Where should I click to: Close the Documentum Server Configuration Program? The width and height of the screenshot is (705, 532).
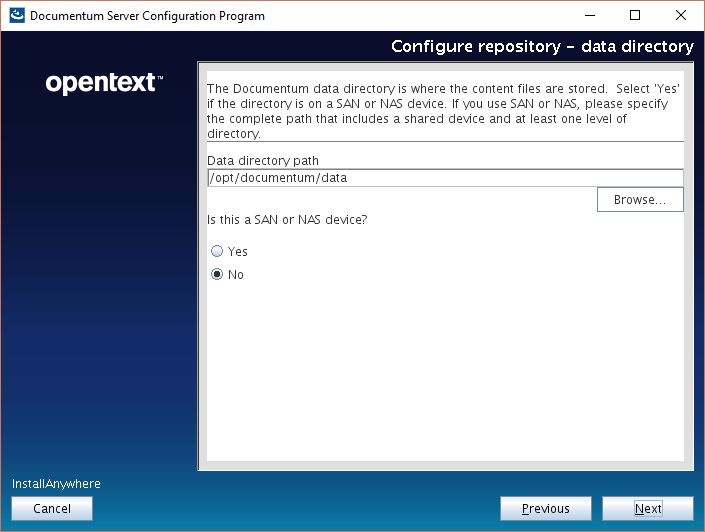click(680, 16)
